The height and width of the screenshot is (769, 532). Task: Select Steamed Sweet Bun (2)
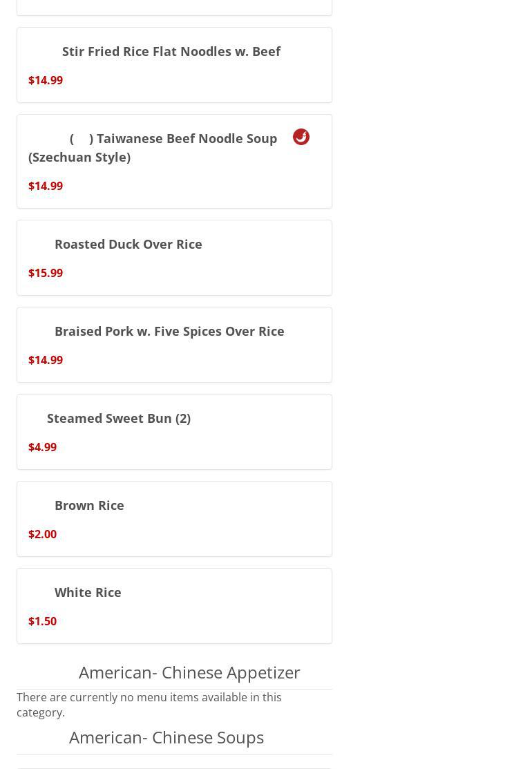pos(118,418)
